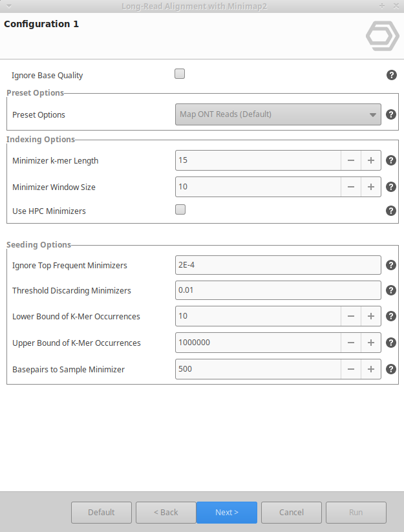Viewport: 404px width, 532px height.
Task: Decrease Upper Bound of K-Mer Occurrences
Action: pyautogui.click(x=351, y=343)
